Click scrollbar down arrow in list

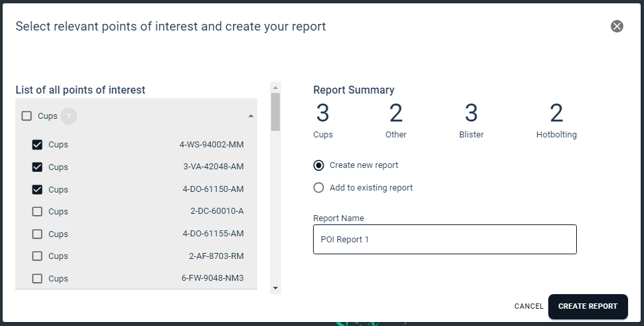click(275, 288)
